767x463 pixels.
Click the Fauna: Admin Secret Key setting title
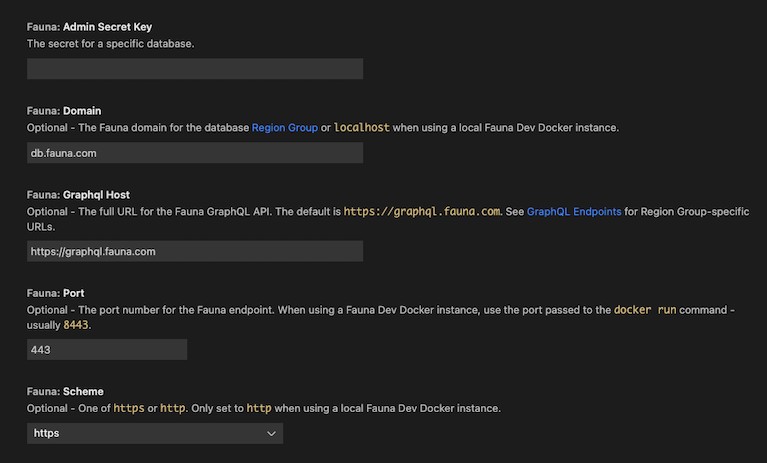(x=90, y=27)
